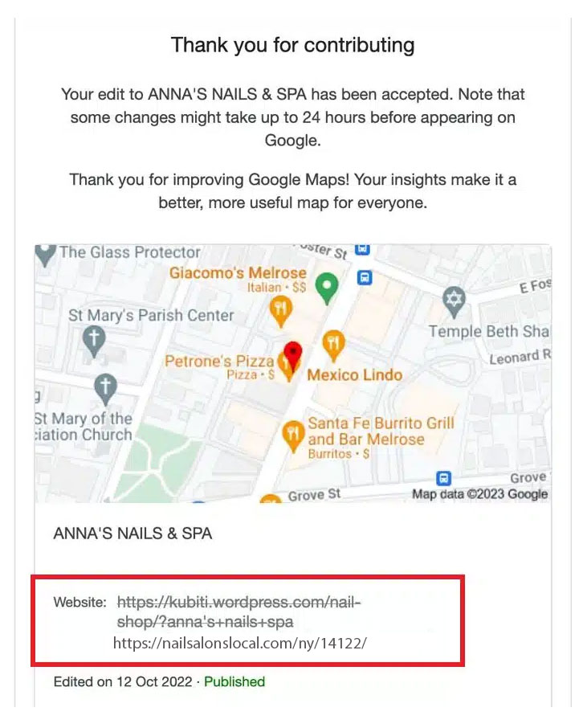Click ANNA'S NAILS & SPA place name
This screenshot has height=728, width=579.
(133, 533)
